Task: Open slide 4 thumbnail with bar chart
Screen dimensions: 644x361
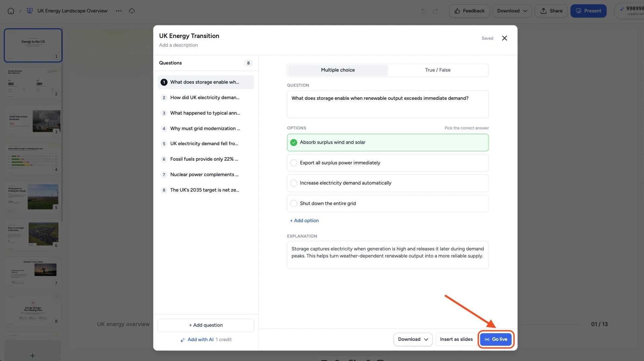Action: (x=33, y=159)
